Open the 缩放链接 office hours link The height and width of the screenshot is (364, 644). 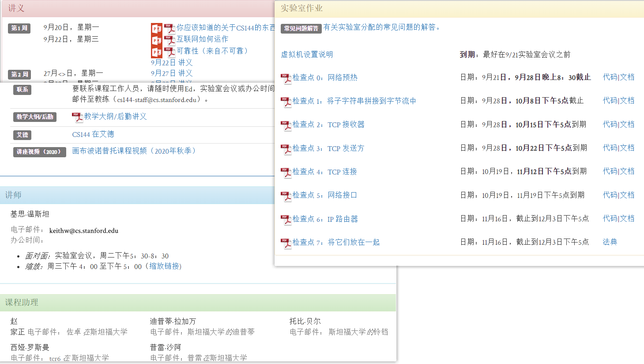click(x=164, y=266)
